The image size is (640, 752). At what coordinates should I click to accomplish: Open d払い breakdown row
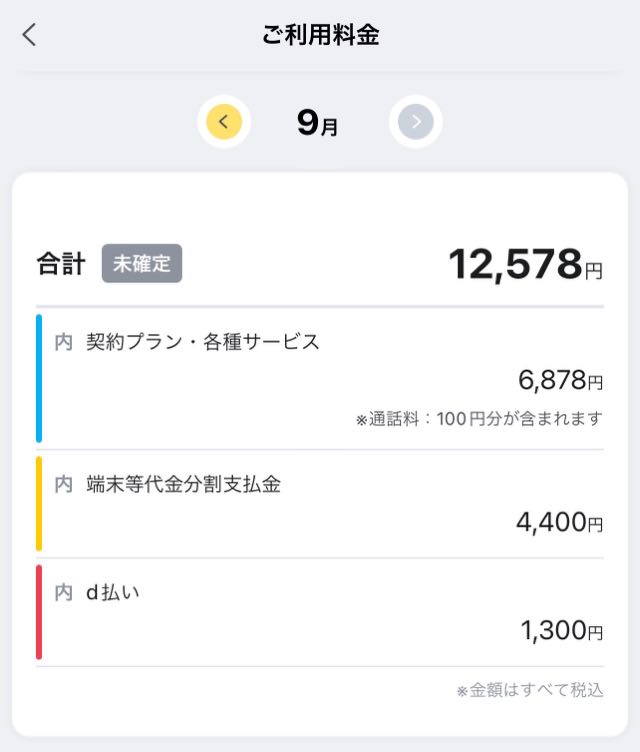tap(320, 612)
